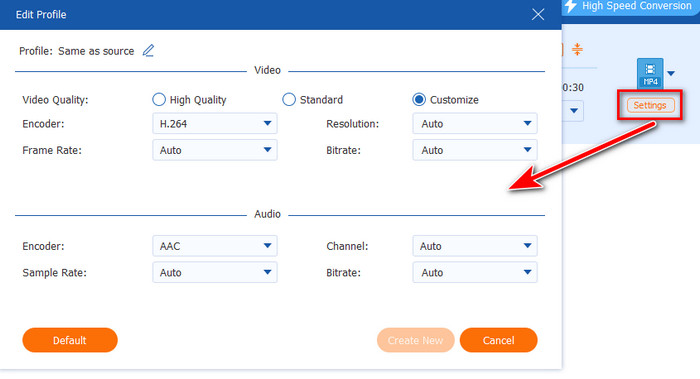The image size is (700, 379).
Task: Open the video Resolution dropdown
Action: click(x=475, y=124)
